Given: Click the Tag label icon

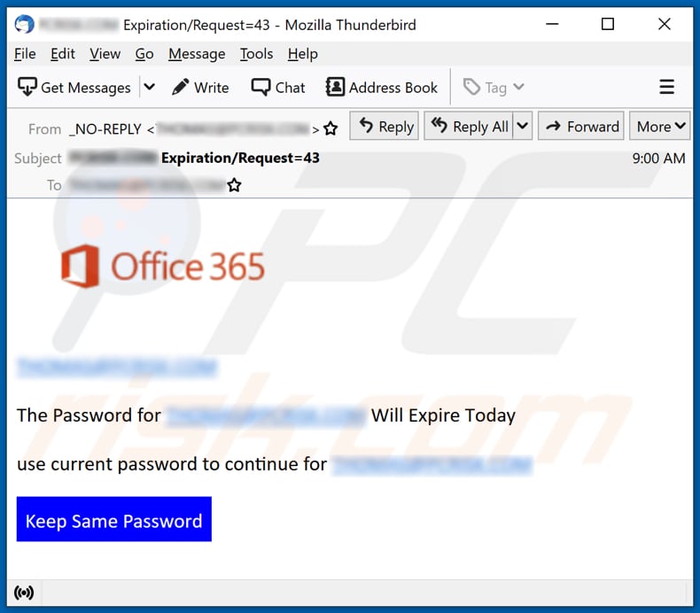Looking at the screenshot, I should pos(472,87).
